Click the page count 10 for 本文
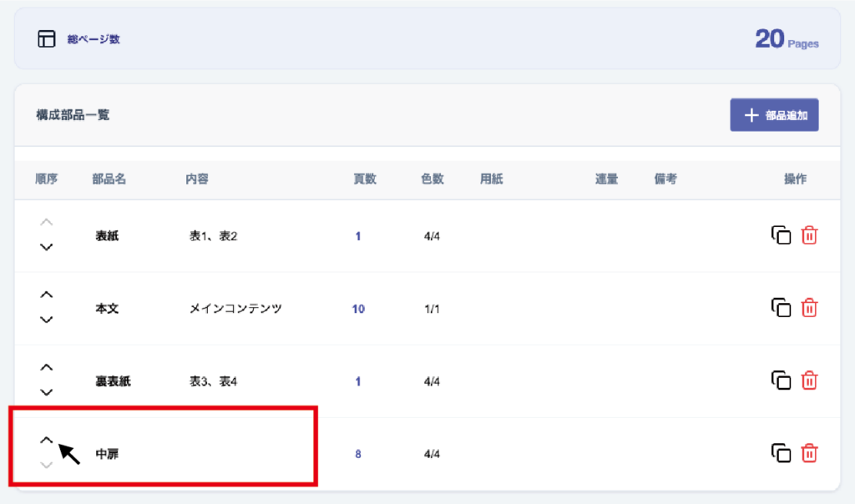This screenshot has height=504, width=855. coord(358,309)
